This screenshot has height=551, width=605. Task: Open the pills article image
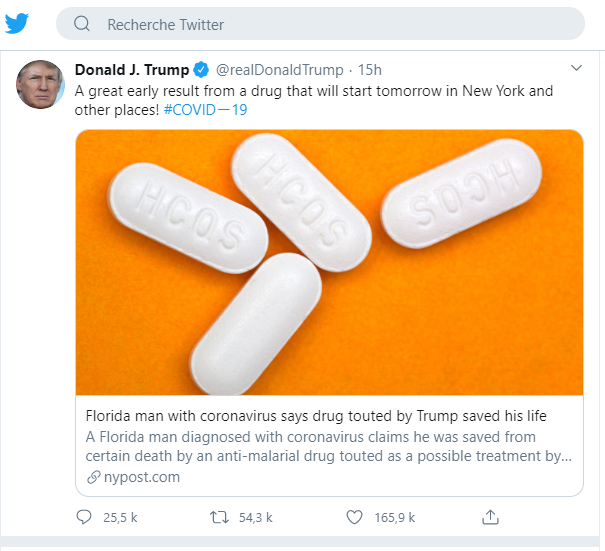[x=329, y=262]
